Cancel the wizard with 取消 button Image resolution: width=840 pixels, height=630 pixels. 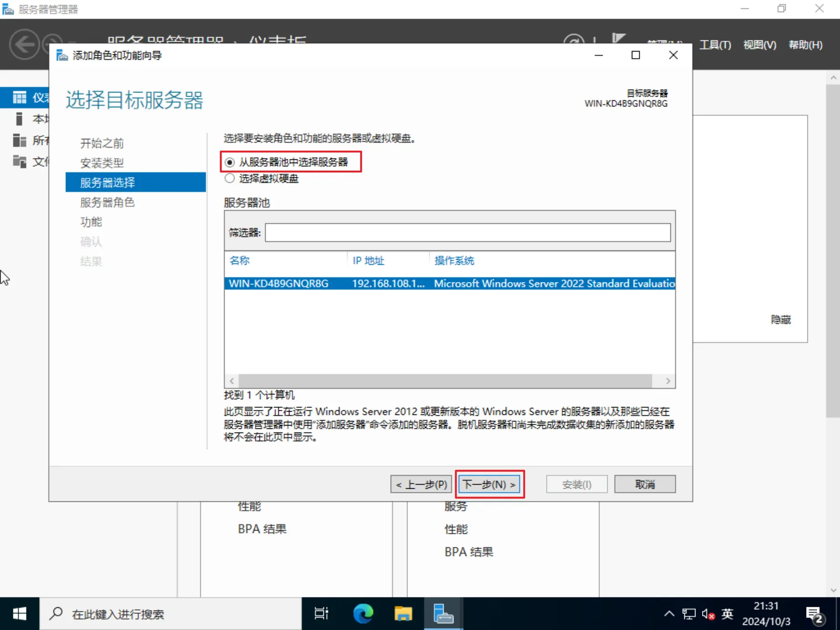coord(645,484)
